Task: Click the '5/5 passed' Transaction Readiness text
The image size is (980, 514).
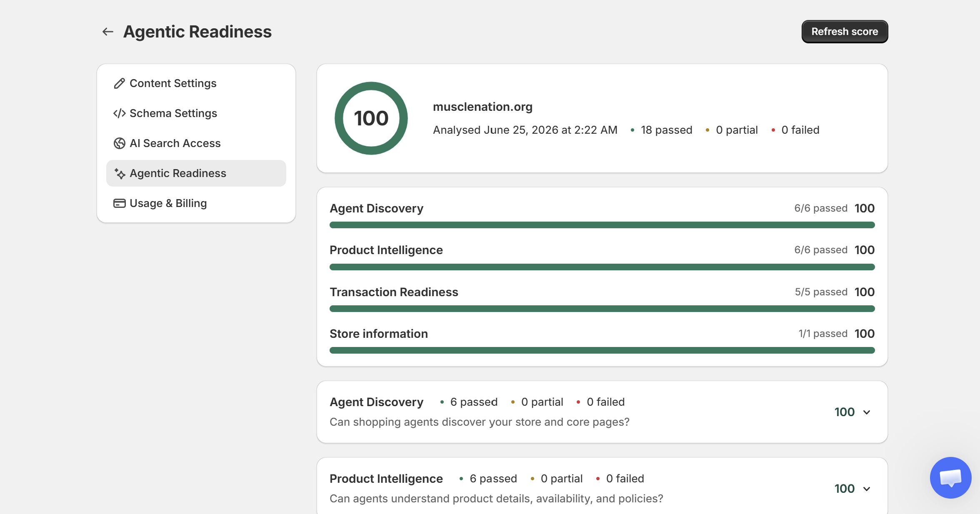Action: [821, 292]
